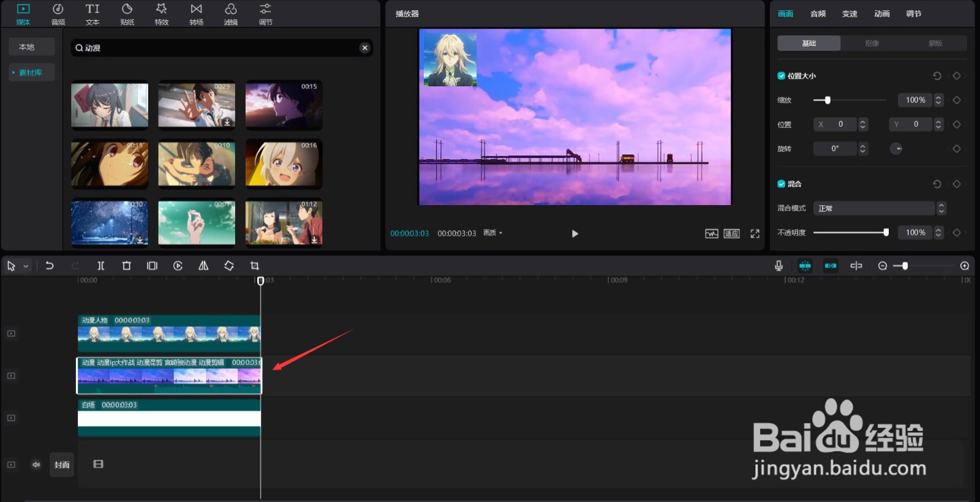Click the 不透明度 100% stepper
980x502 pixels.
pyautogui.click(x=938, y=233)
